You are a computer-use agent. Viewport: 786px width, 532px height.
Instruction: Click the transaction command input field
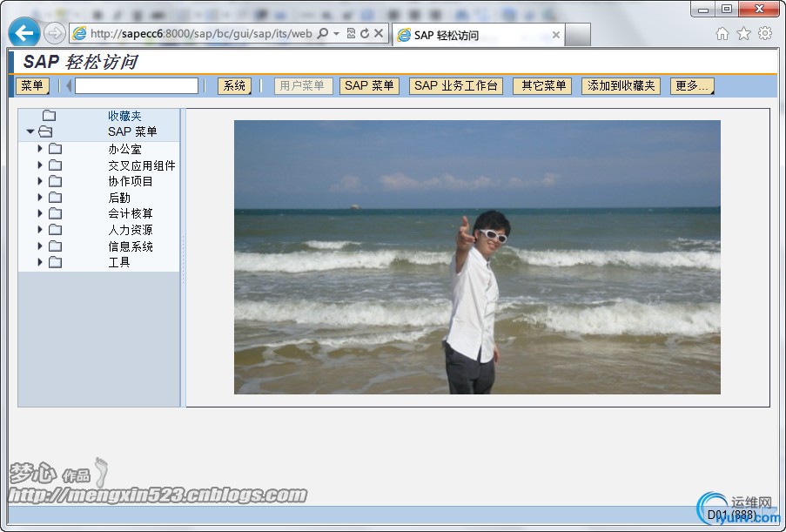[x=137, y=85]
